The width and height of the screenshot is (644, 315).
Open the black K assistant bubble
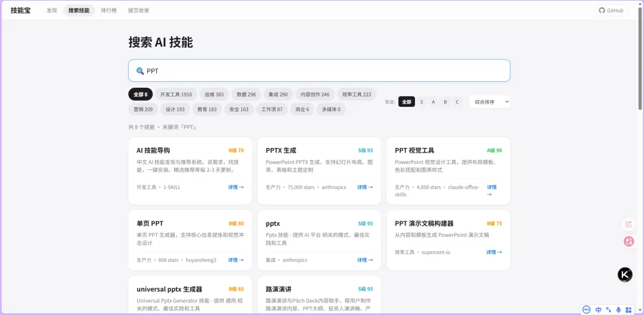(x=625, y=274)
